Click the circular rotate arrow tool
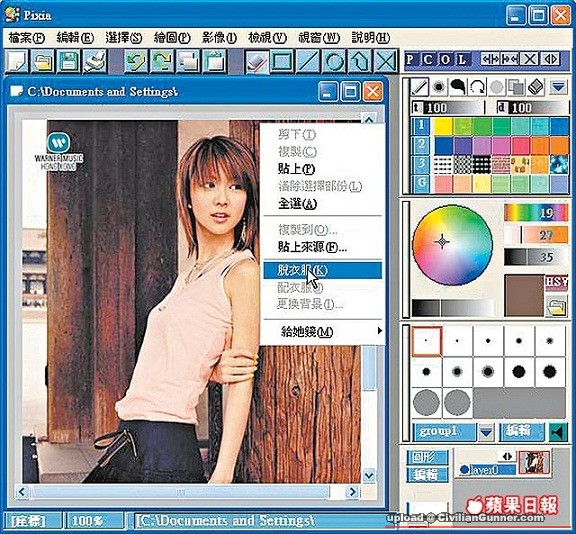The width and height of the screenshot is (576, 534). 477,87
